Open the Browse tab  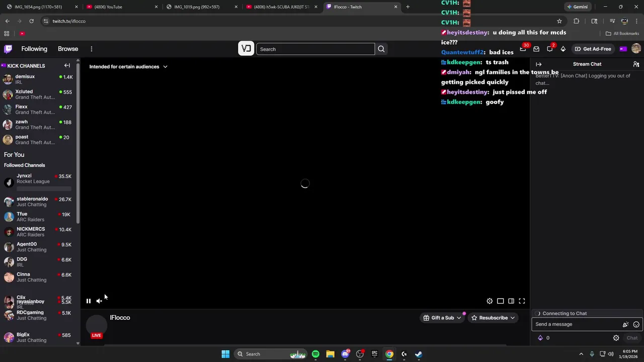pyautogui.click(x=68, y=49)
